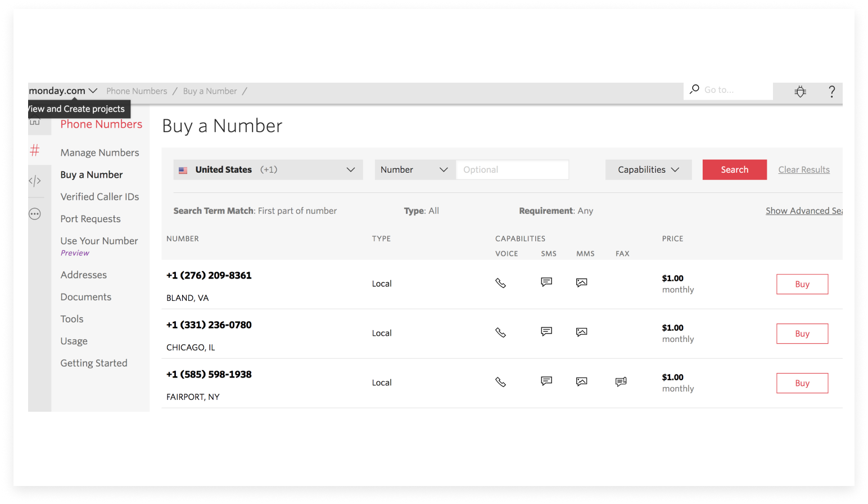
Task: Select the hash Phone Numbers sidebar icon
Action: 34,151
